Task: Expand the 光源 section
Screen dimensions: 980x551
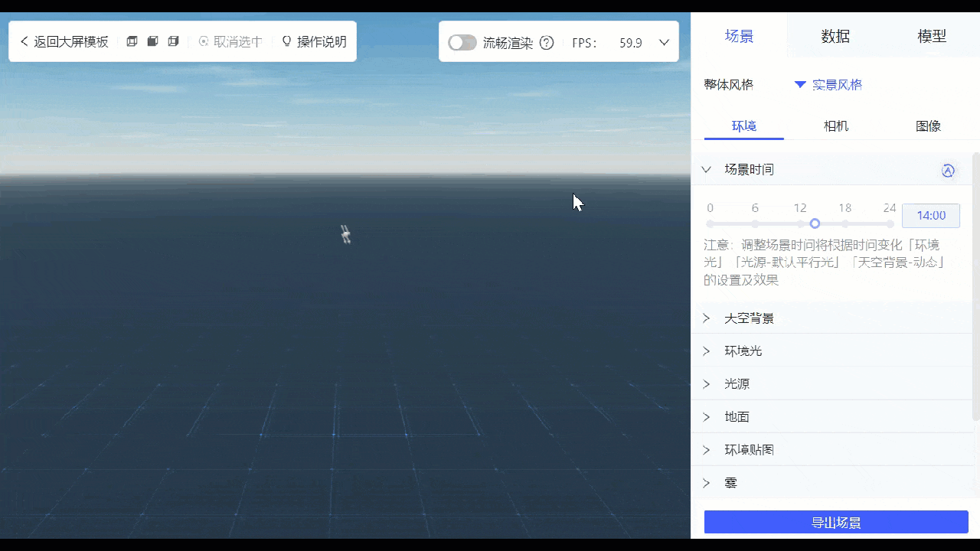Action: tap(831, 384)
